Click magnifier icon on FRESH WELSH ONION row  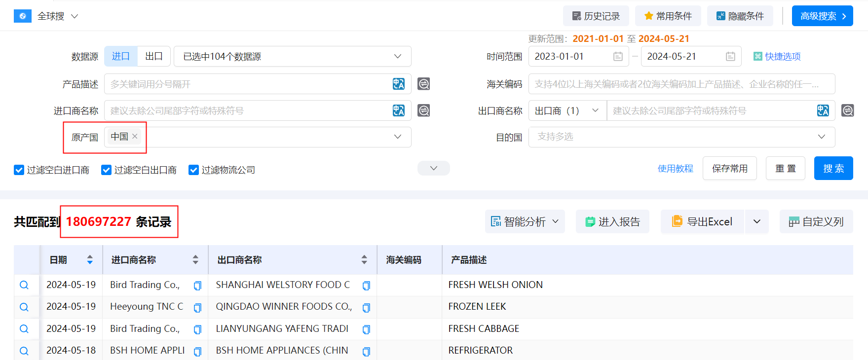[x=24, y=285]
